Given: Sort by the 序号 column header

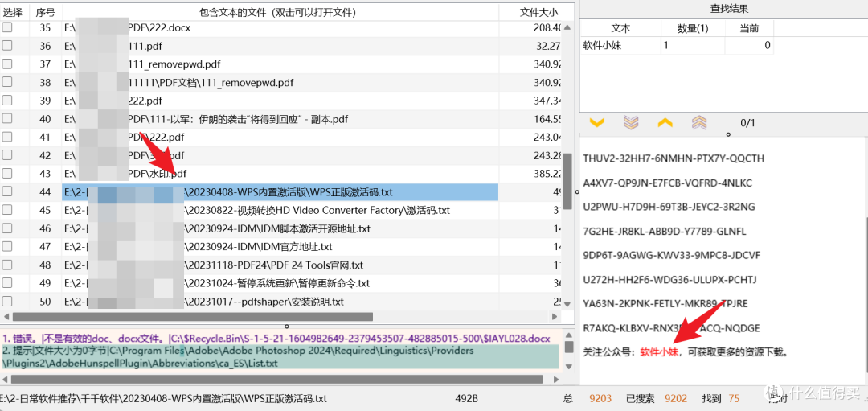Looking at the screenshot, I should click(45, 11).
